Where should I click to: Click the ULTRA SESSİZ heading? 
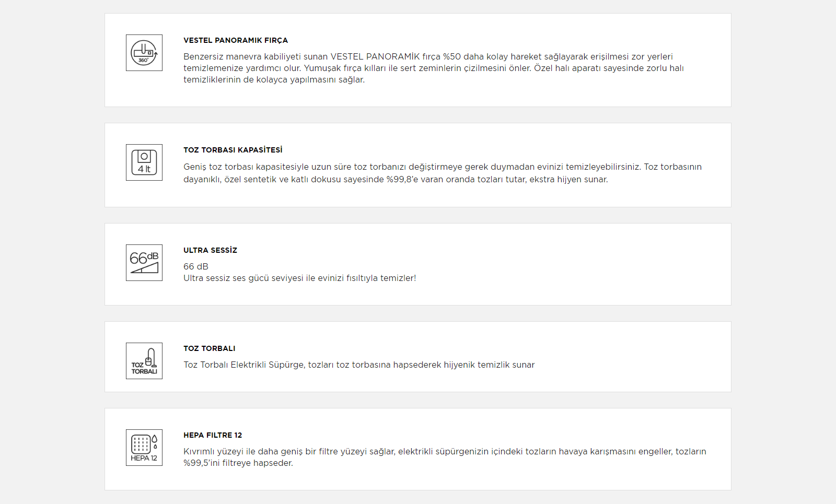[x=210, y=250]
